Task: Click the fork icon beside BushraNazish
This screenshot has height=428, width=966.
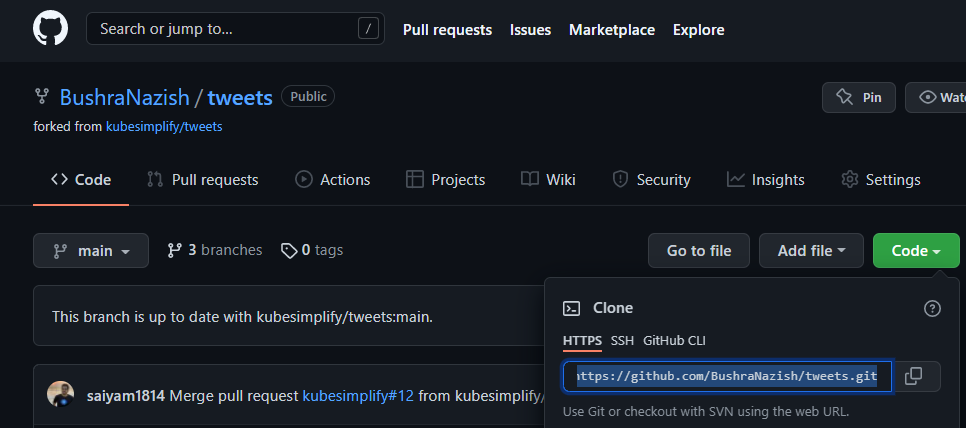Action: point(42,97)
